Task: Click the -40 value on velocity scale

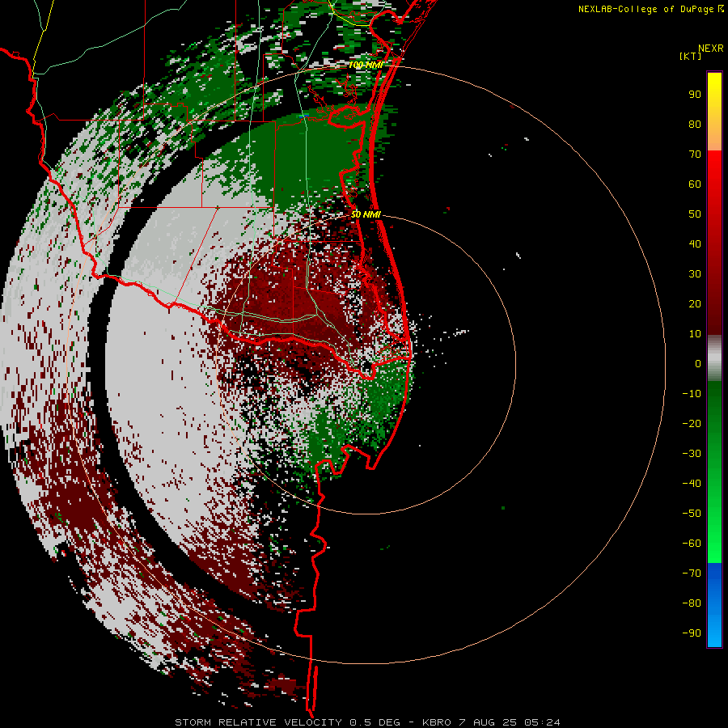Action: click(x=692, y=484)
